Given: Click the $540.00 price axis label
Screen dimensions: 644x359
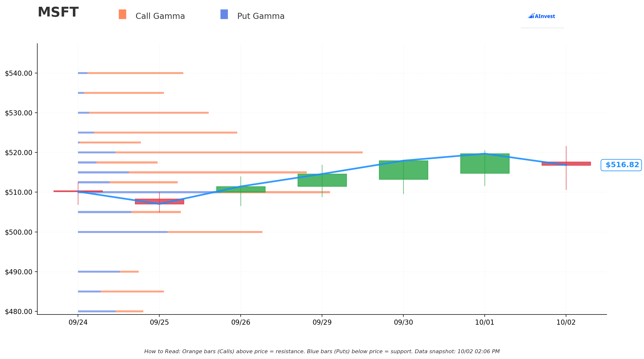Looking at the screenshot, I should point(19,74).
